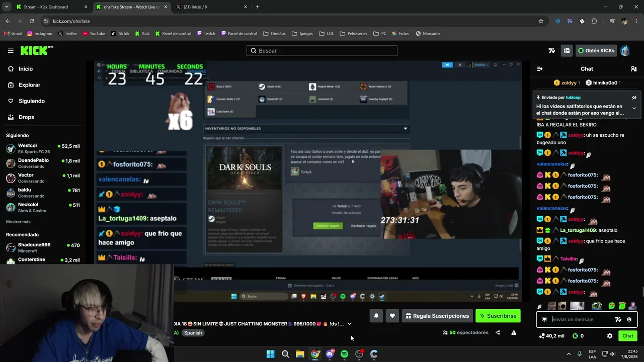The height and width of the screenshot is (362, 644).
Task: Switch to Stream - Kick Dashboard tab
Action: point(52,7)
